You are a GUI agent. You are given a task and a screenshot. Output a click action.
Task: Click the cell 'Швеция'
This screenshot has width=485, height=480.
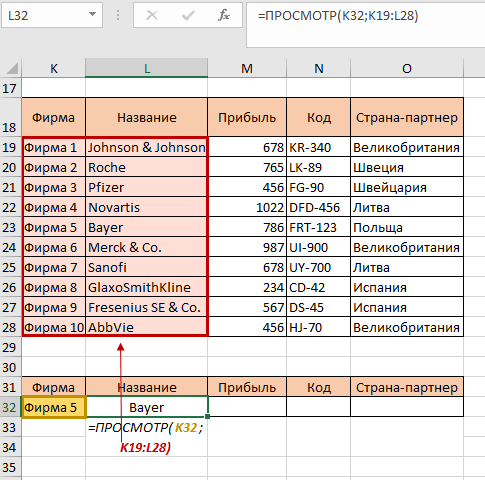[407, 167]
